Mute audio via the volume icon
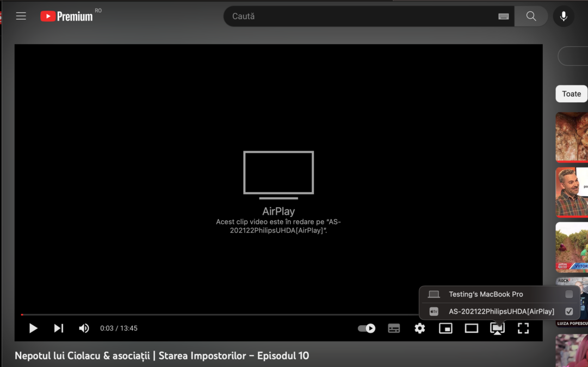The image size is (588, 367). pyautogui.click(x=84, y=328)
